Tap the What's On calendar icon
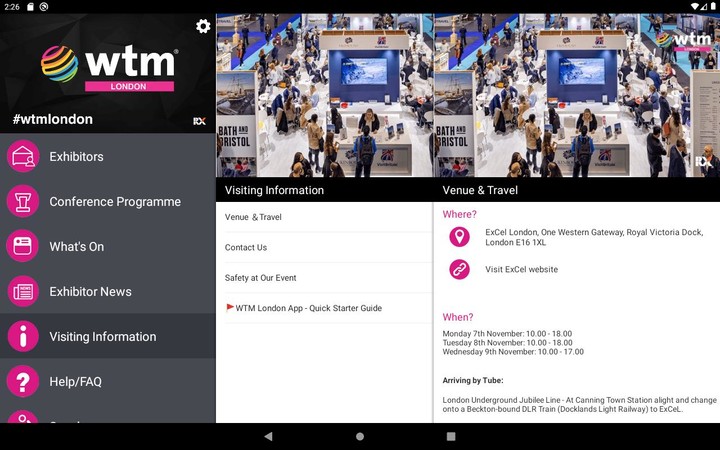 point(23,246)
